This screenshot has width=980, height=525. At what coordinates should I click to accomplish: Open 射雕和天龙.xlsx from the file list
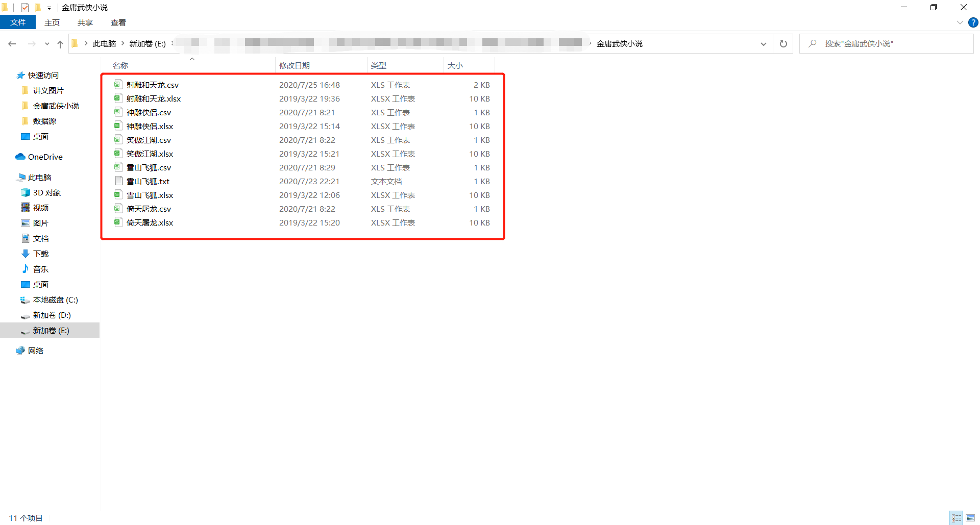[154, 98]
